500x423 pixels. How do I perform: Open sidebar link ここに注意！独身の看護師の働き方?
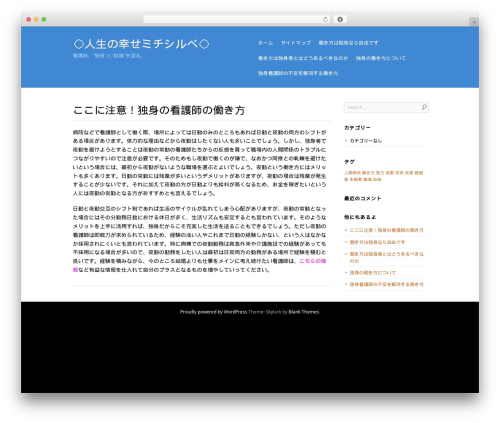tap(387, 230)
